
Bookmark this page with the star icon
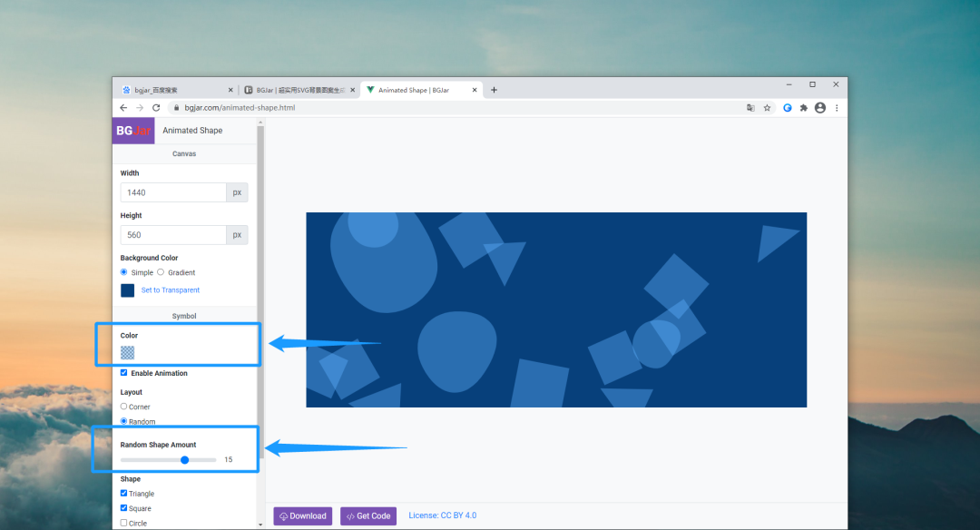[x=767, y=107]
